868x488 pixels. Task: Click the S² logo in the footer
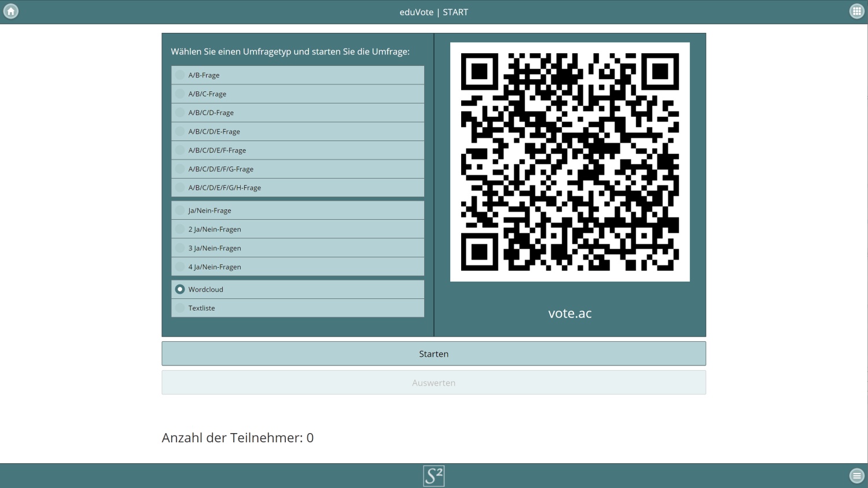(x=433, y=476)
